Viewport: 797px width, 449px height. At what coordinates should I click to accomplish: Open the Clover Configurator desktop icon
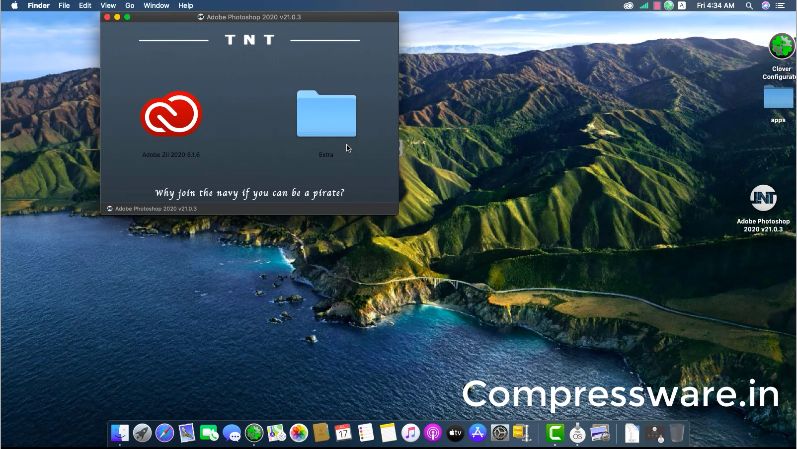tap(781, 46)
